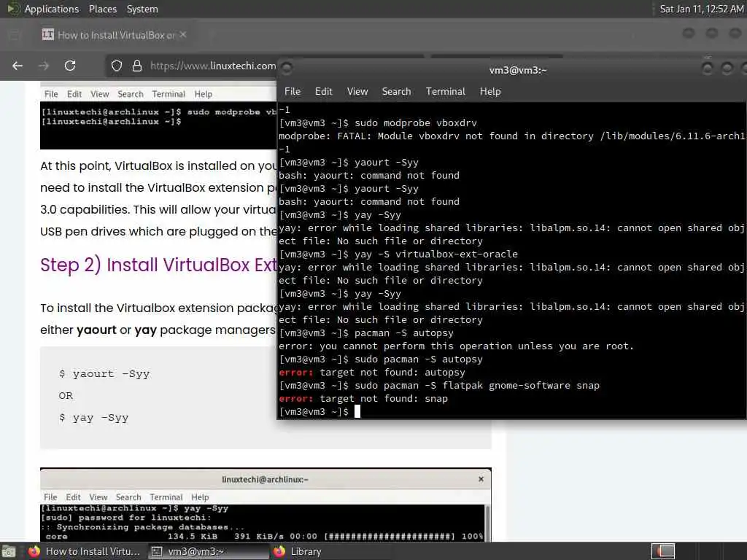Click the terminal prompt cursor line
The image size is (747, 560).
320,411
